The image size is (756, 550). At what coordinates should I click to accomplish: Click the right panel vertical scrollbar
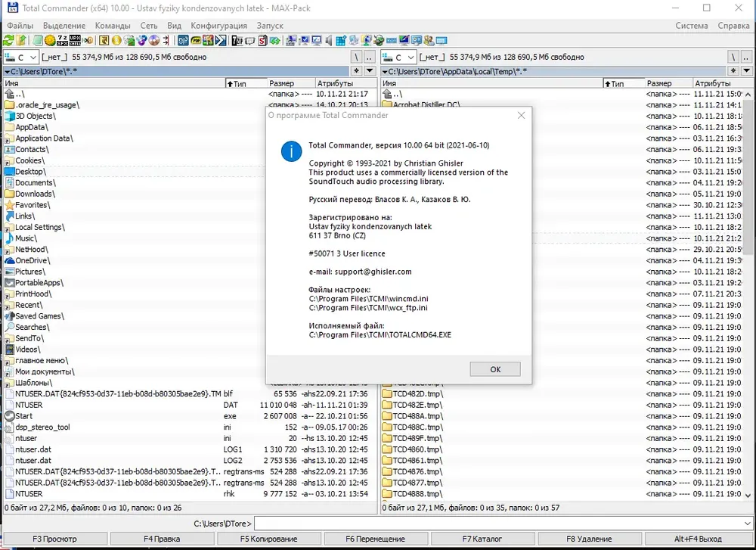[748, 294]
